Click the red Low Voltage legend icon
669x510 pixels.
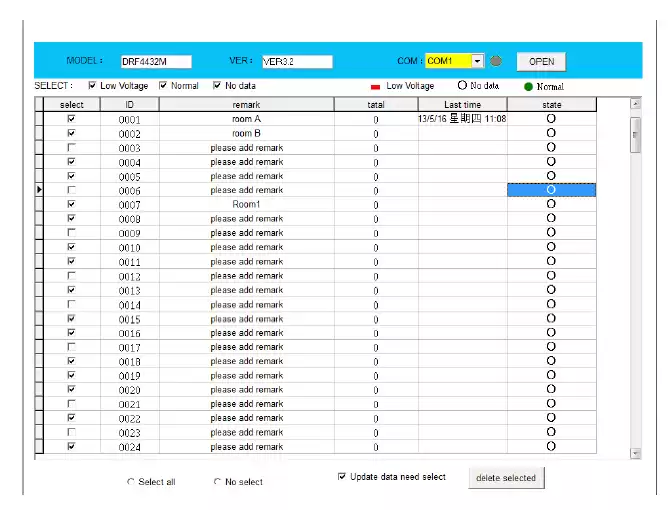pyautogui.click(x=375, y=87)
